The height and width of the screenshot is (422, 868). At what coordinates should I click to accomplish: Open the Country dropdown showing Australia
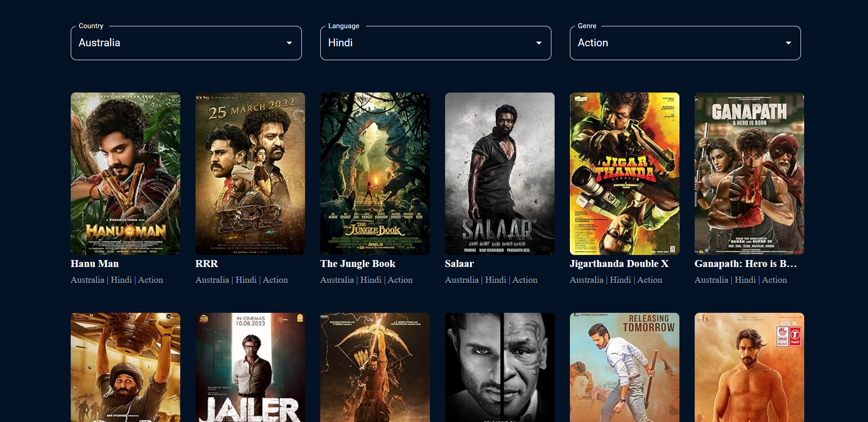point(186,43)
